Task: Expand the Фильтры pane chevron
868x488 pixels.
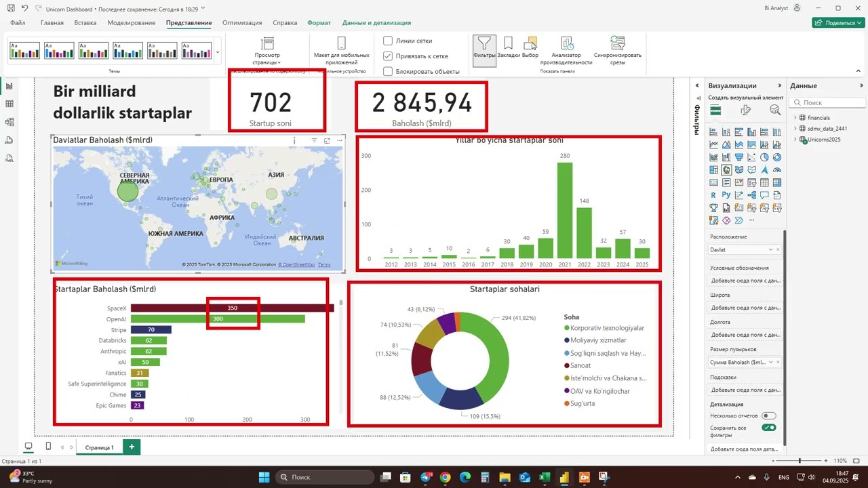Action: coord(697,85)
